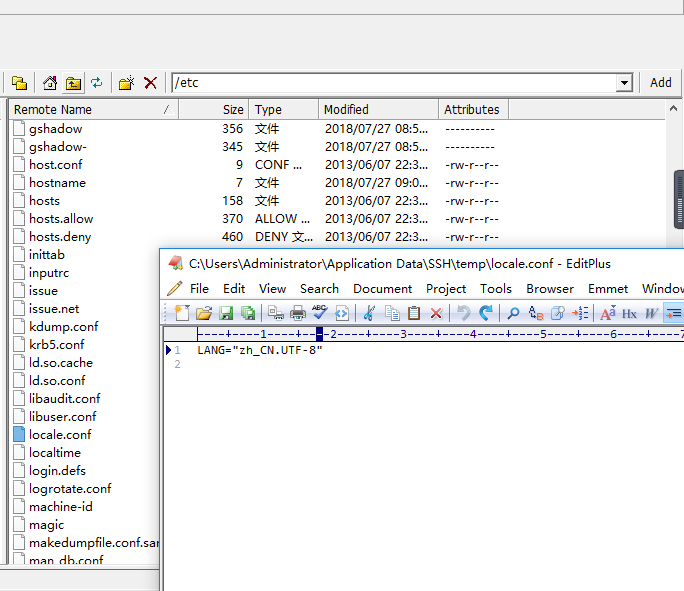This screenshot has height=591, width=684.
Task: Open the Browser menu in EditPlus
Action: click(x=550, y=289)
